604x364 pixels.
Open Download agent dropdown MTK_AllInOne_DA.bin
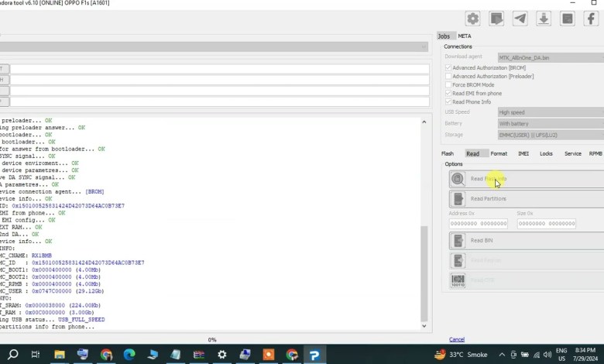[551, 58]
